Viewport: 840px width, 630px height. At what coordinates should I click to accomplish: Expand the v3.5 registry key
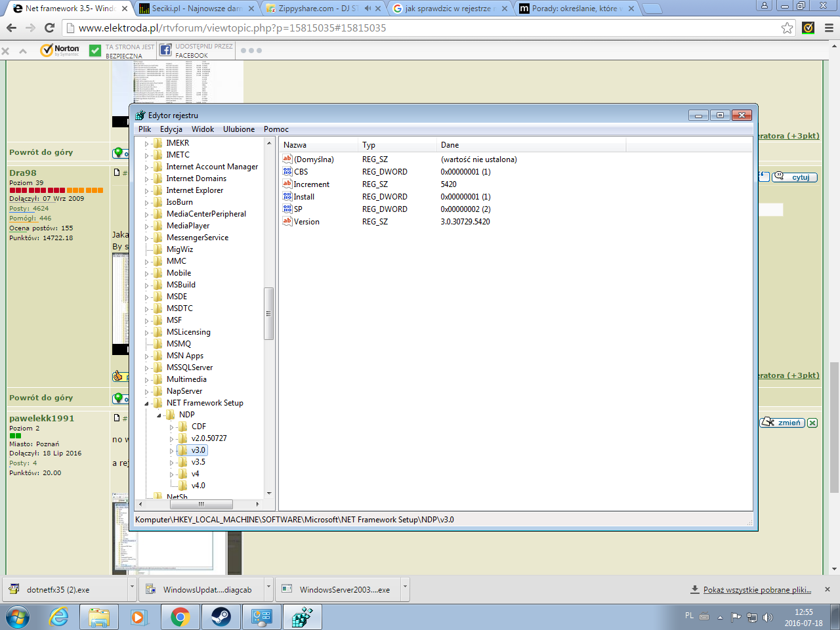click(172, 462)
